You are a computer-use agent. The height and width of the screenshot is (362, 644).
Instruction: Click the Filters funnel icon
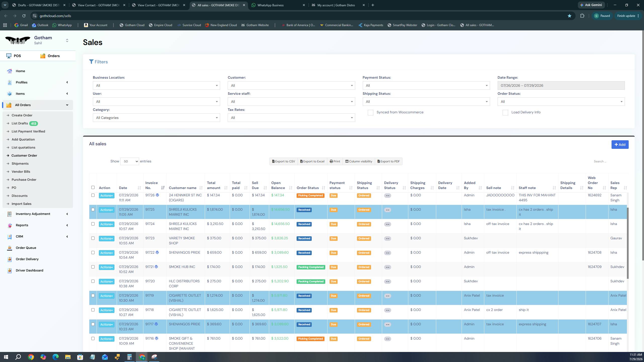[x=91, y=62]
